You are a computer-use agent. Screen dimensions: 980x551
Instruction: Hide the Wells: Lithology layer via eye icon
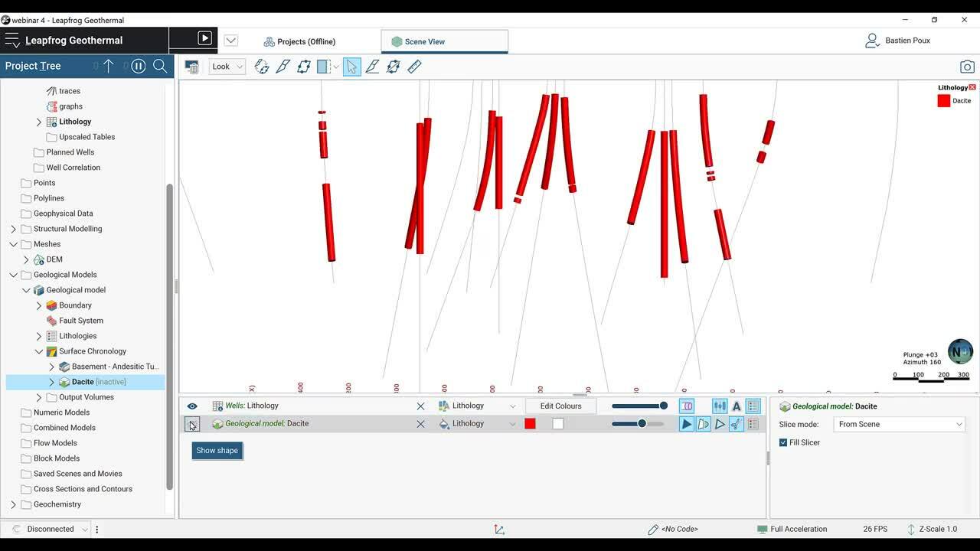point(192,406)
